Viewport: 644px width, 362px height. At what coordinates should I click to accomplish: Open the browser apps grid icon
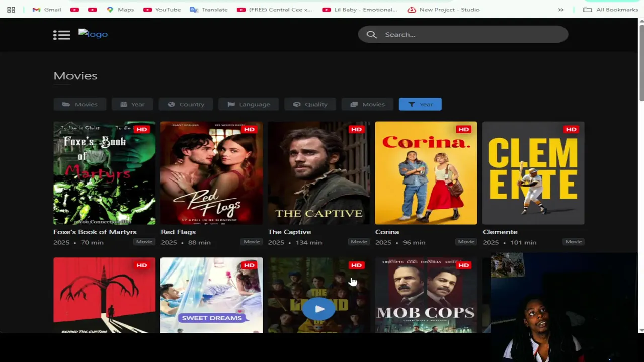11,10
